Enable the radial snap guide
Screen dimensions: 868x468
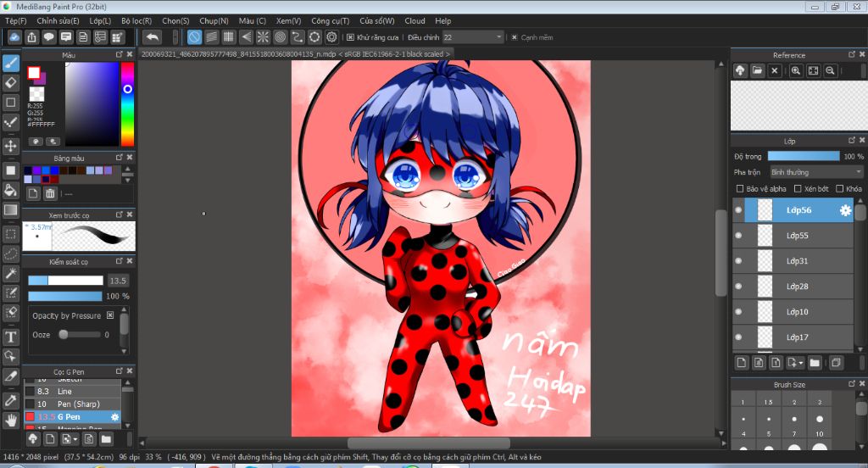(x=263, y=37)
